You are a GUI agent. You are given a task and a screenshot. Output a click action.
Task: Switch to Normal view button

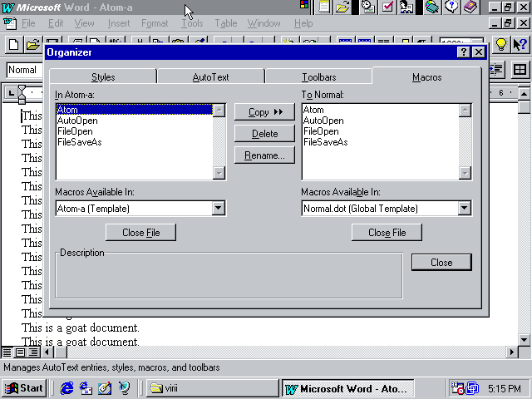click(x=7, y=352)
